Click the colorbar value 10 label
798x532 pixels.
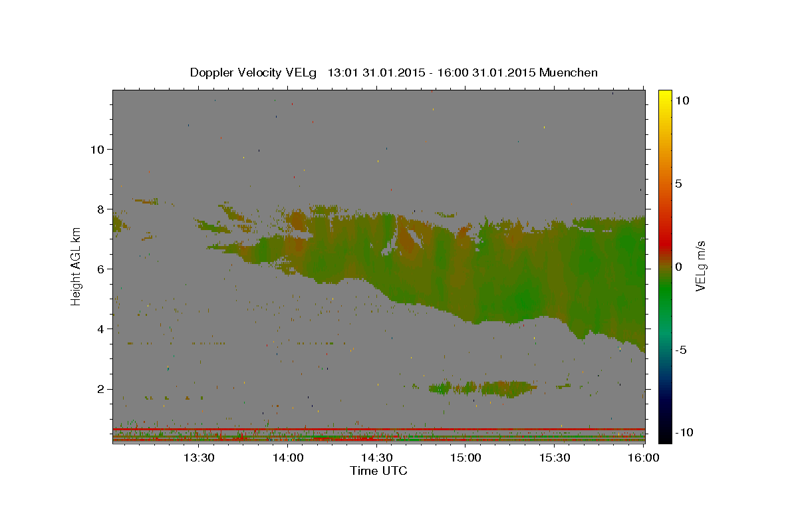coord(682,100)
